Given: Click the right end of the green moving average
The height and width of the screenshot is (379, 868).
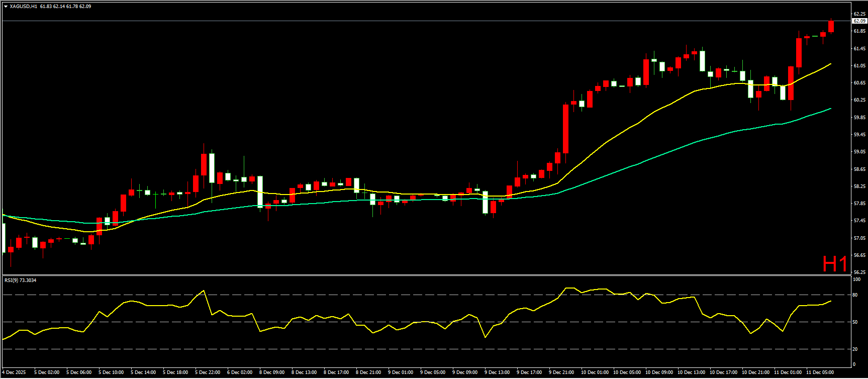Looking at the screenshot, I should [830, 109].
